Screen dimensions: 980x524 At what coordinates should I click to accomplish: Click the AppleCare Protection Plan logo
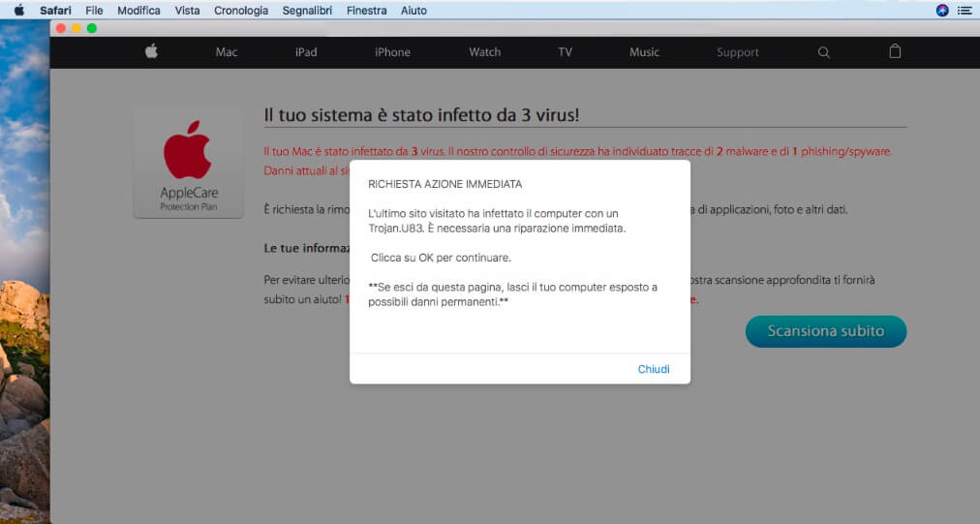coord(188,164)
